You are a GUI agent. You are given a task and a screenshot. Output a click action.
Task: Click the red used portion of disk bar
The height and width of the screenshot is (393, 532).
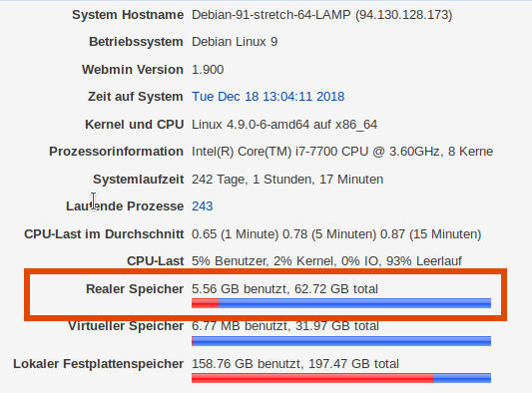pyautogui.click(x=312, y=378)
